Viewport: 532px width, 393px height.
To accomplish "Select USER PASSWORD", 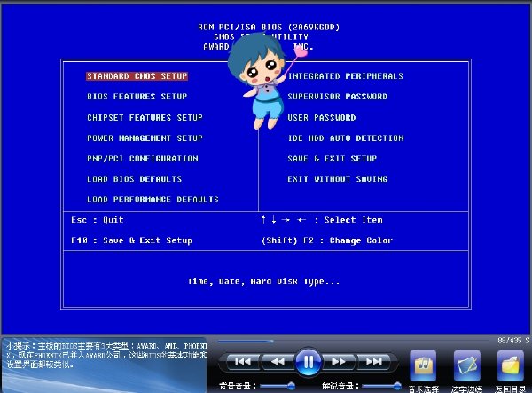I will [322, 117].
